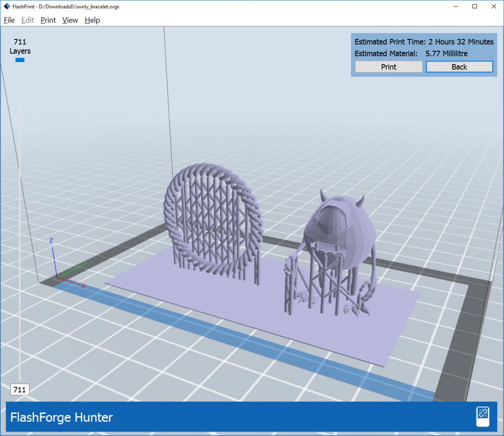Click the FlashForge Hunter printer label
The width and height of the screenshot is (504, 436).
pyautogui.click(x=62, y=418)
